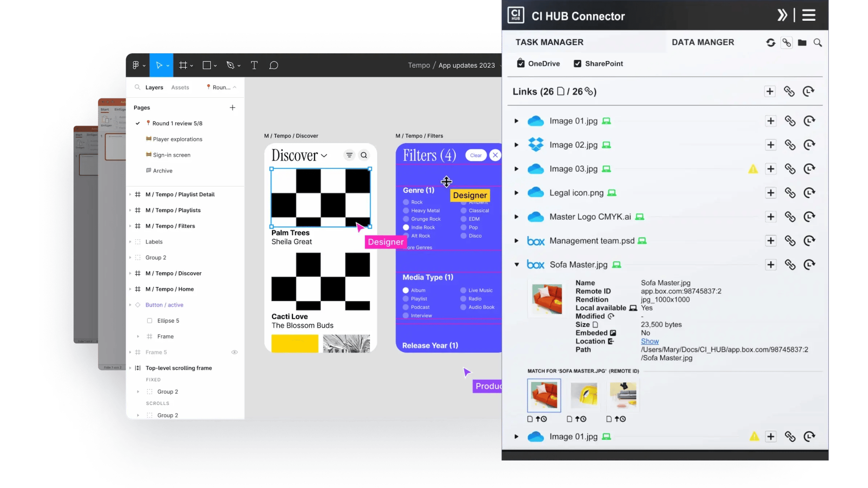Toggle visibility eye for Frame 5
Viewport: 868px width, 488px height.
coord(234,352)
